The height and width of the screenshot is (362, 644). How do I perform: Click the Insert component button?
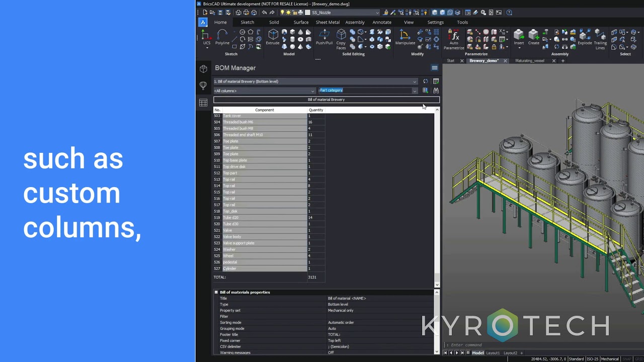[519, 36]
